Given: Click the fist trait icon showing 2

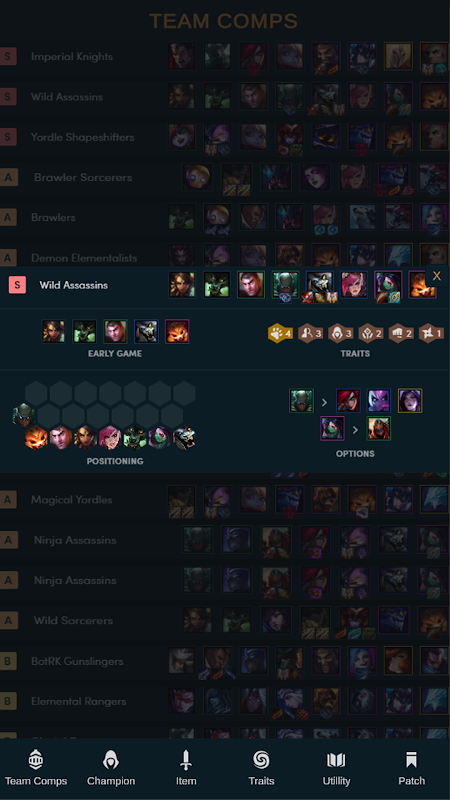Looking at the screenshot, I should [401, 334].
